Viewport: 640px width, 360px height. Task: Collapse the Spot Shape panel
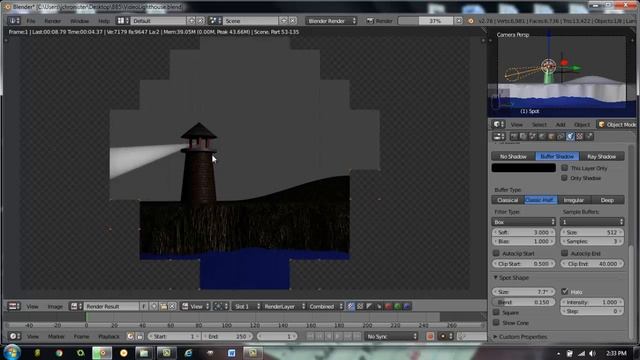pos(513,278)
